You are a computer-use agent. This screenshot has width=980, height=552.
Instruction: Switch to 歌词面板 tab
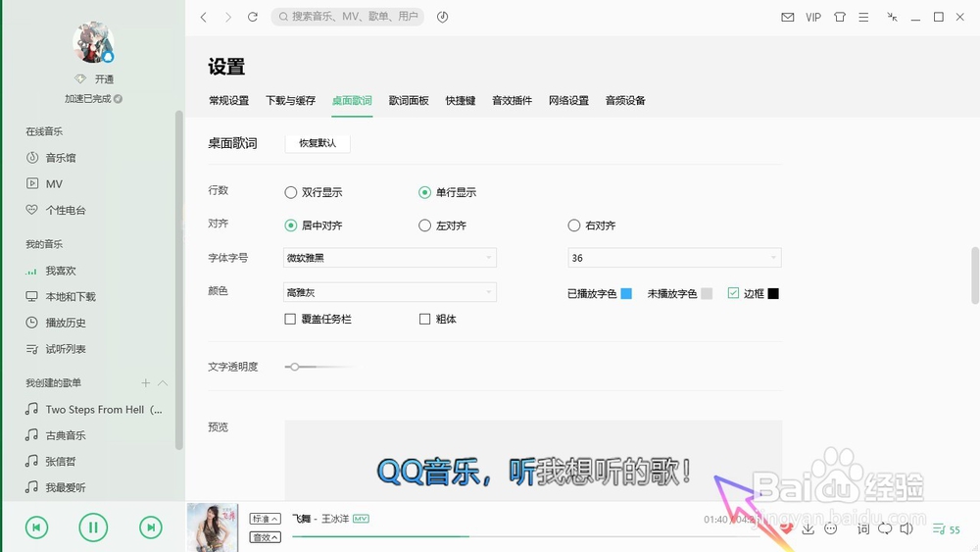click(x=409, y=101)
